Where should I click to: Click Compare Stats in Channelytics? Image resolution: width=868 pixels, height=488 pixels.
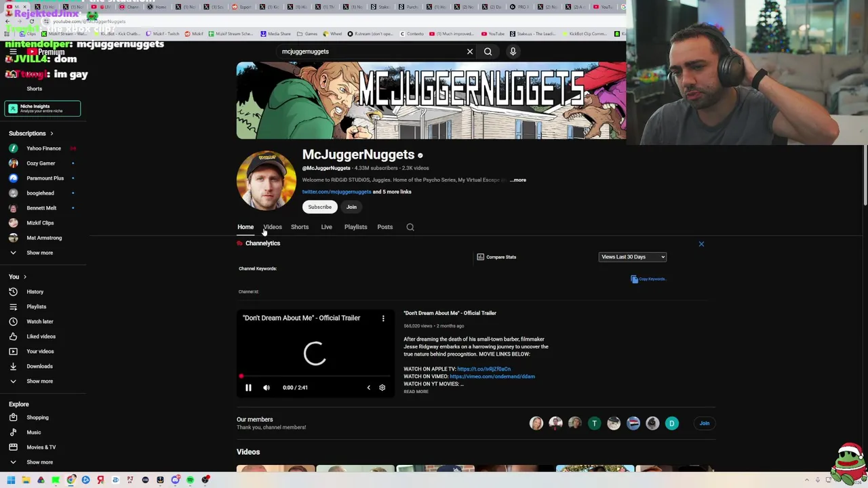pos(496,257)
